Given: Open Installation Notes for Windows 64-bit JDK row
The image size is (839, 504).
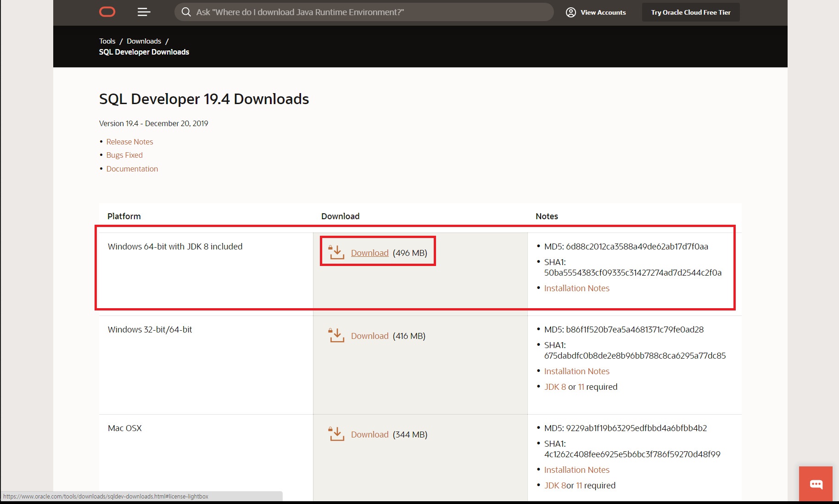Looking at the screenshot, I should tap(576, 288).
